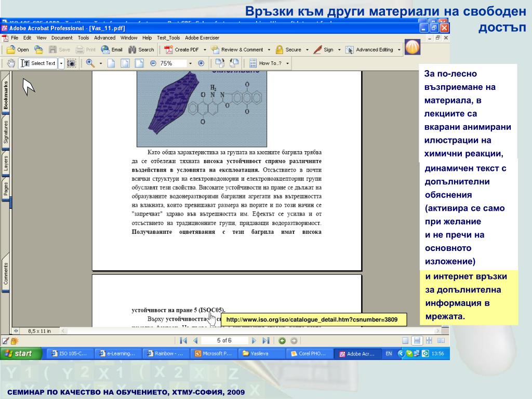Click the Email icon
532x399 pixels.
tap(105, 49)
